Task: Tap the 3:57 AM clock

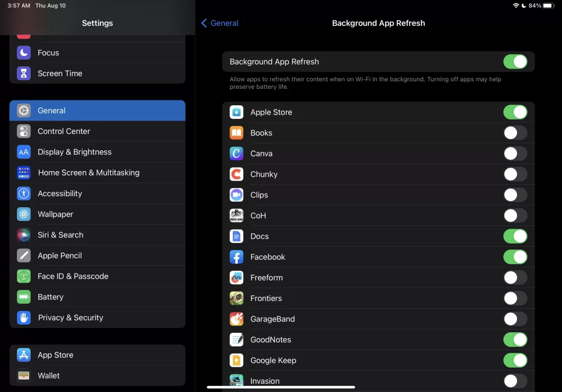Action: coord(19,5)
